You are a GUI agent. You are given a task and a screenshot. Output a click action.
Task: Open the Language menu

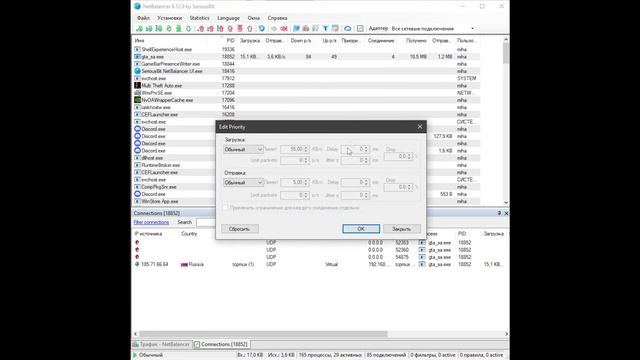click(x=228, y=18)
